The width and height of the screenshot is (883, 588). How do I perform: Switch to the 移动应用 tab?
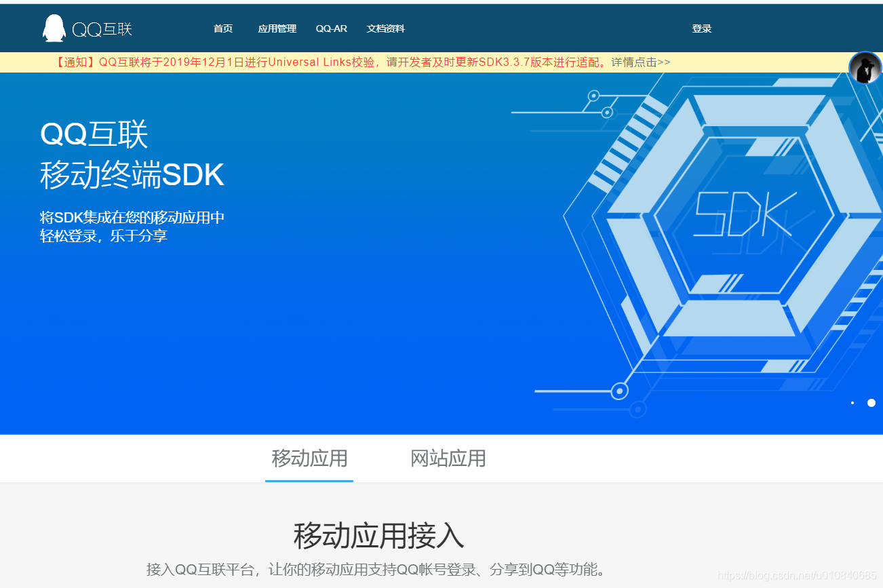pyautogui.click(x=309, y=459)
